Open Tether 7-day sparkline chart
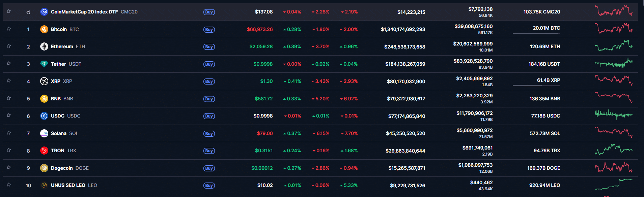644x197 pixels. 613,63
